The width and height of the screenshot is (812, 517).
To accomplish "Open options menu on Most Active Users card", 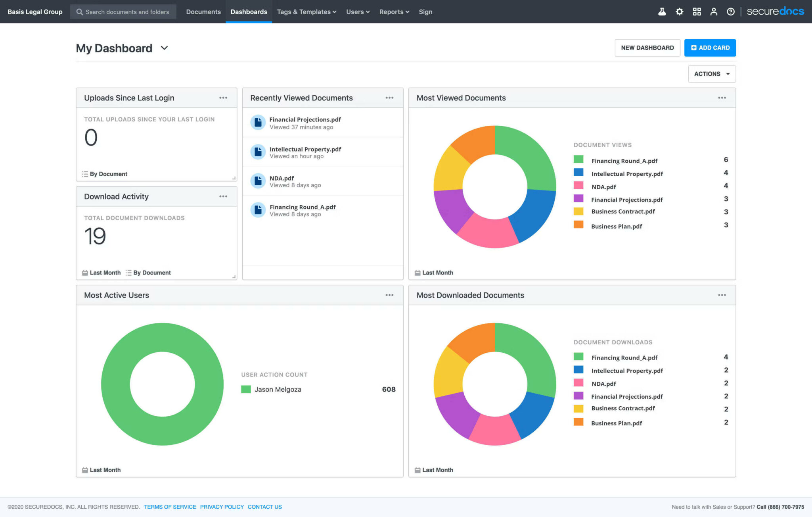I will [389, 295].
